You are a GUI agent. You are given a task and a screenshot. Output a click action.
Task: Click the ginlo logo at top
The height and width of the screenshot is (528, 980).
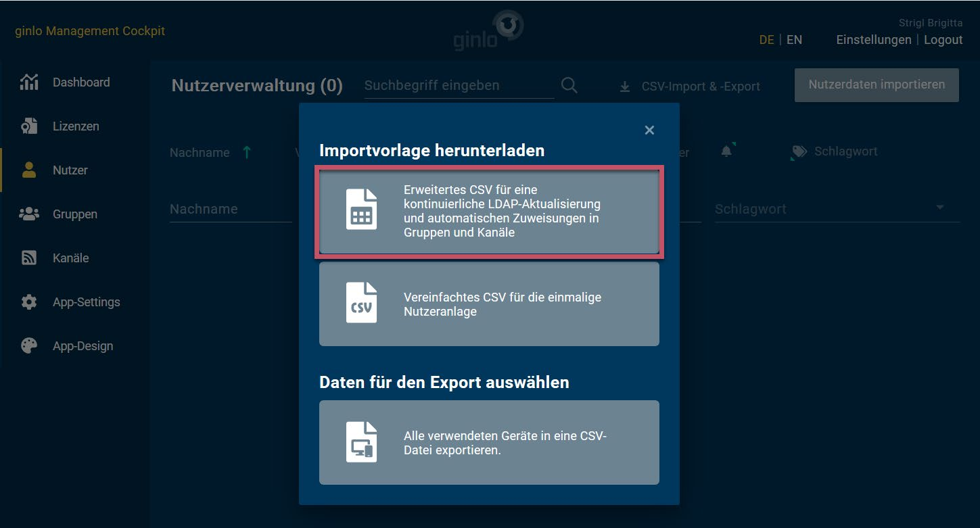488,30
